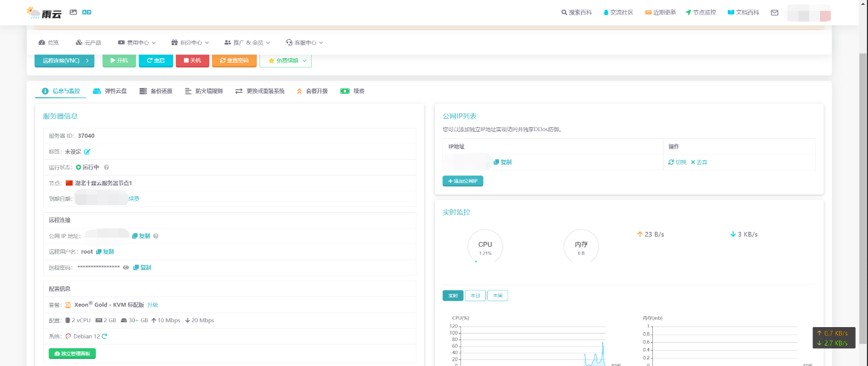Switch to the 防火墙规则 tab

pos(203,91)
